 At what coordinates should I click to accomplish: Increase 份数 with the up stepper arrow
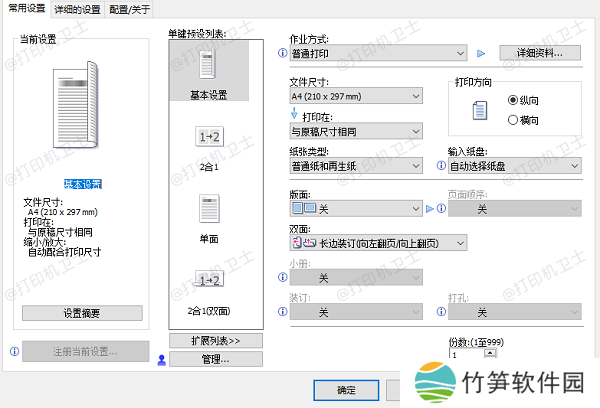pos(490,349)
